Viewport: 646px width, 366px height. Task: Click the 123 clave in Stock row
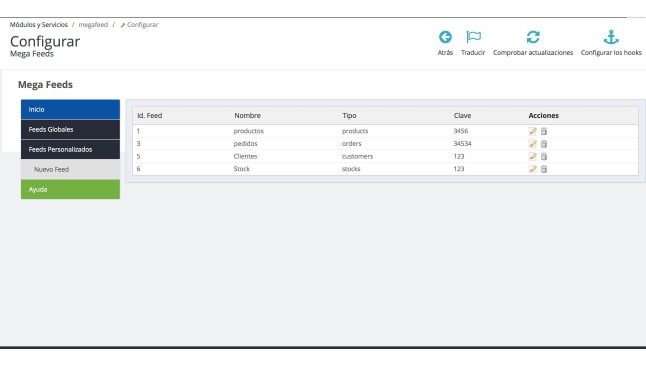[459, 169]
